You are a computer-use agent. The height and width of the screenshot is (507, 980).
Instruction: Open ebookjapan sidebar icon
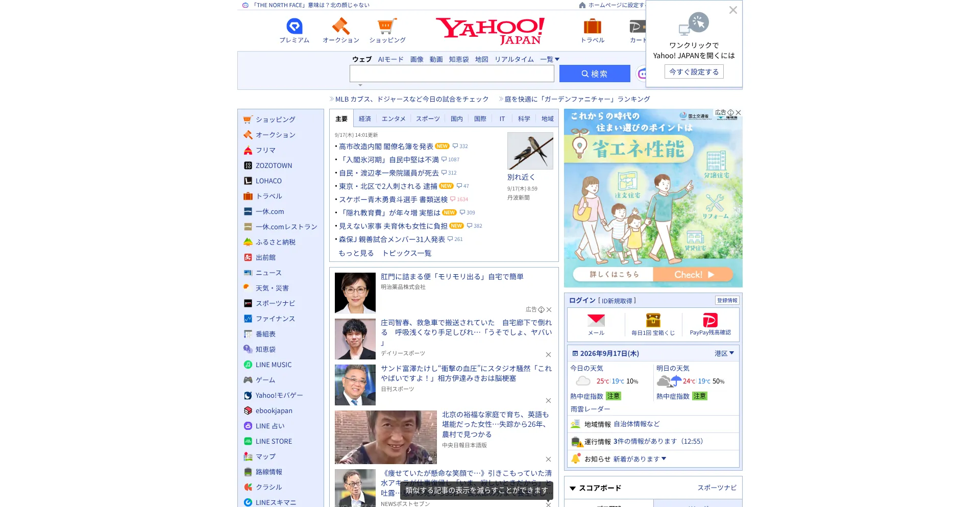pyautogui.click(x=248, y=411)
